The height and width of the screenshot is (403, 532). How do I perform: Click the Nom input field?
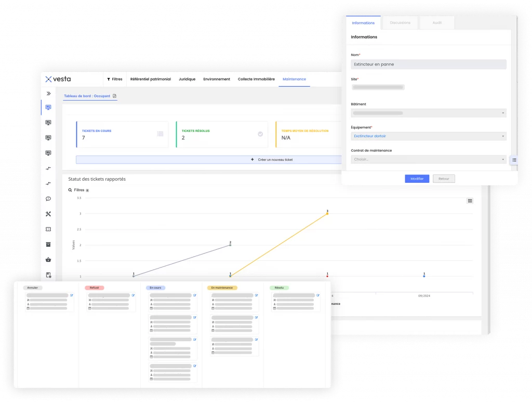(x=428, y=64)
